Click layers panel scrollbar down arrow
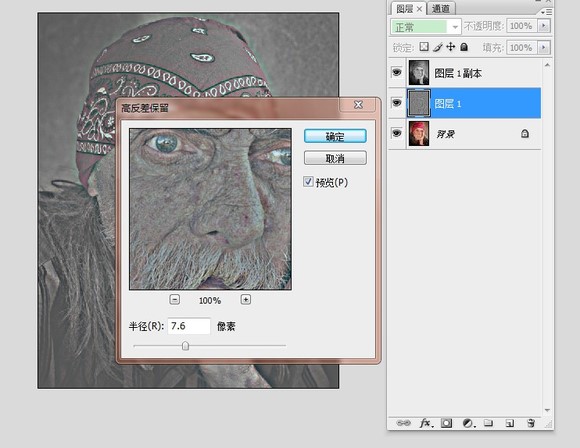The width and height of the screenshot is (580, 448). [547, 410]
